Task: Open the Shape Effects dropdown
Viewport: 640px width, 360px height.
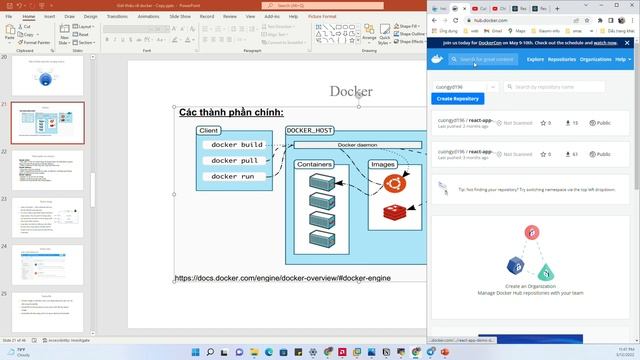Action: (409, 42)
